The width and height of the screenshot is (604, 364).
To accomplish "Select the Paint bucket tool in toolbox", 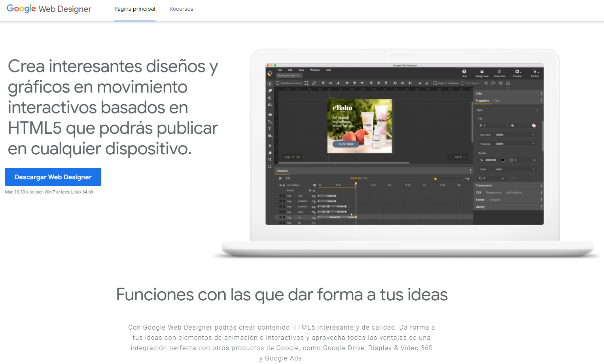I will click(270, 136).
